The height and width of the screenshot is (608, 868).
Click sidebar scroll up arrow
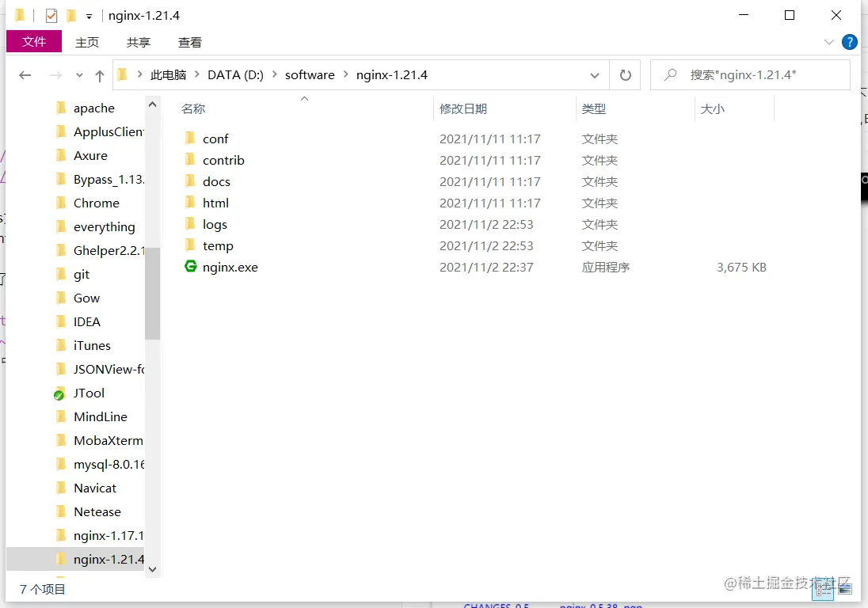pos(153,104)
